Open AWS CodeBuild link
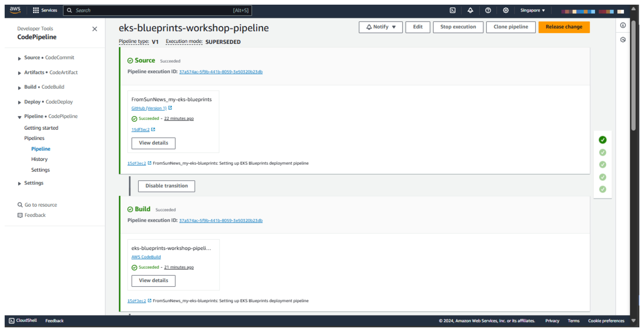 (146, 257)
